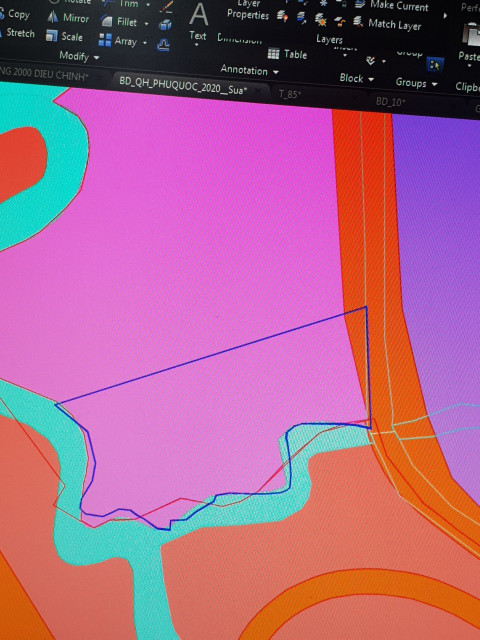The height and width of the screenshot is (640, 480).
Task: Expand the Annotation panel dropdown
Action: pos(276,72)
